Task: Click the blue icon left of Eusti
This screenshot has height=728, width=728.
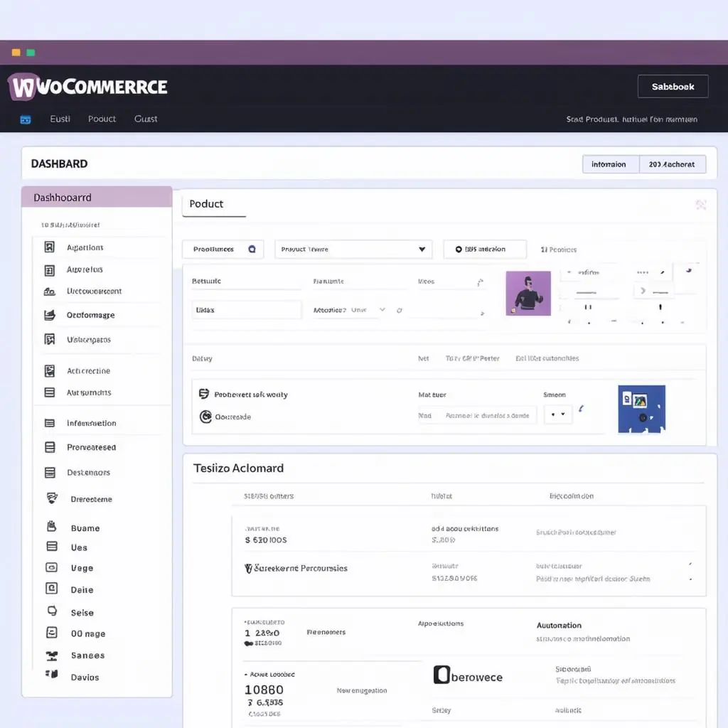Action: click(x=26, y=119)
